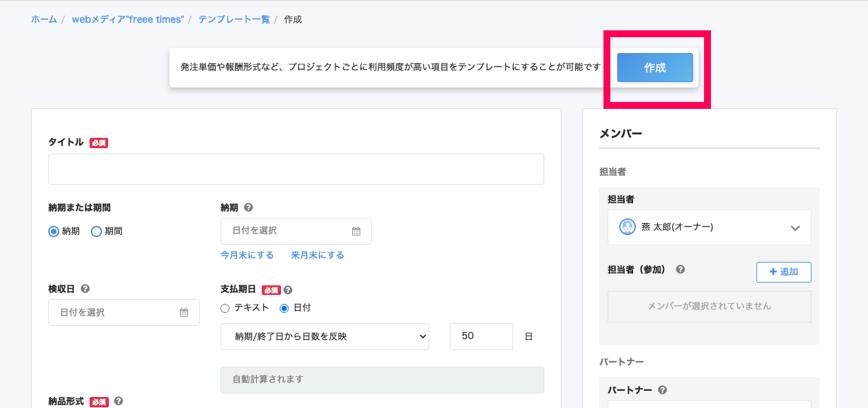Open 納期/終了日から日数を反映 dropdown
868x408 pixels.
(x=324, y=336)
